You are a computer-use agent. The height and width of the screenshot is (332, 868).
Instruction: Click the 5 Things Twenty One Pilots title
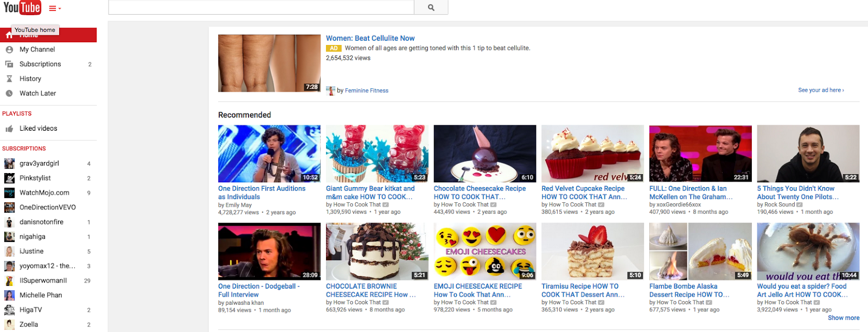(798, 193)
